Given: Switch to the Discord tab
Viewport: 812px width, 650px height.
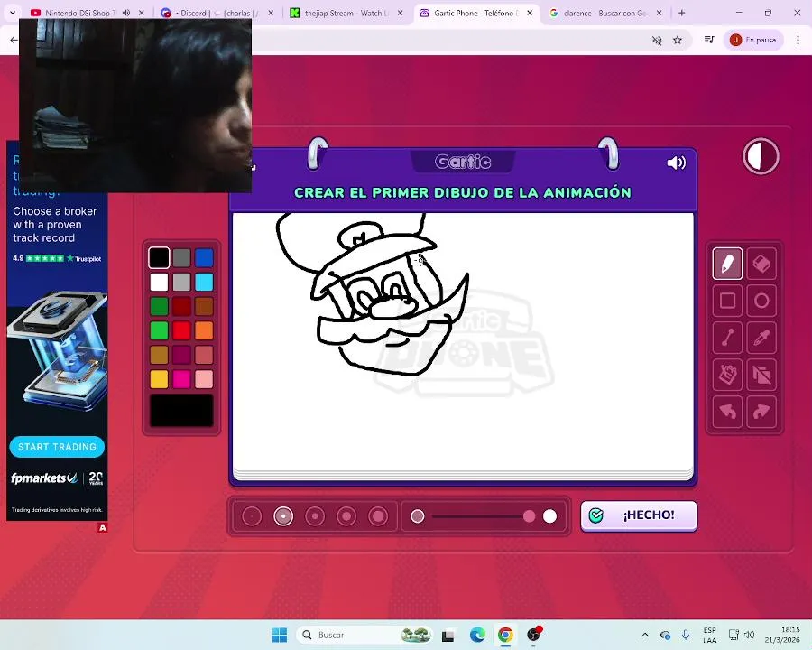Looking at the screenshot, I should coord(216,13).
